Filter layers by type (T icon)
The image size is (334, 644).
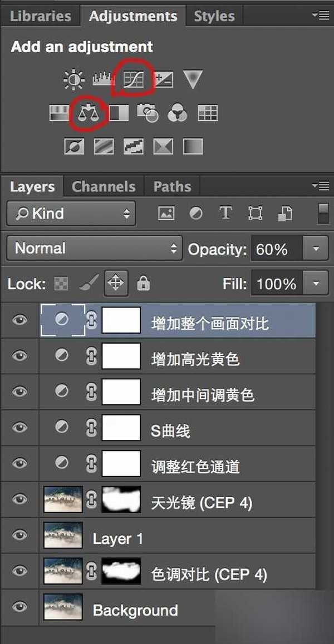225,213
